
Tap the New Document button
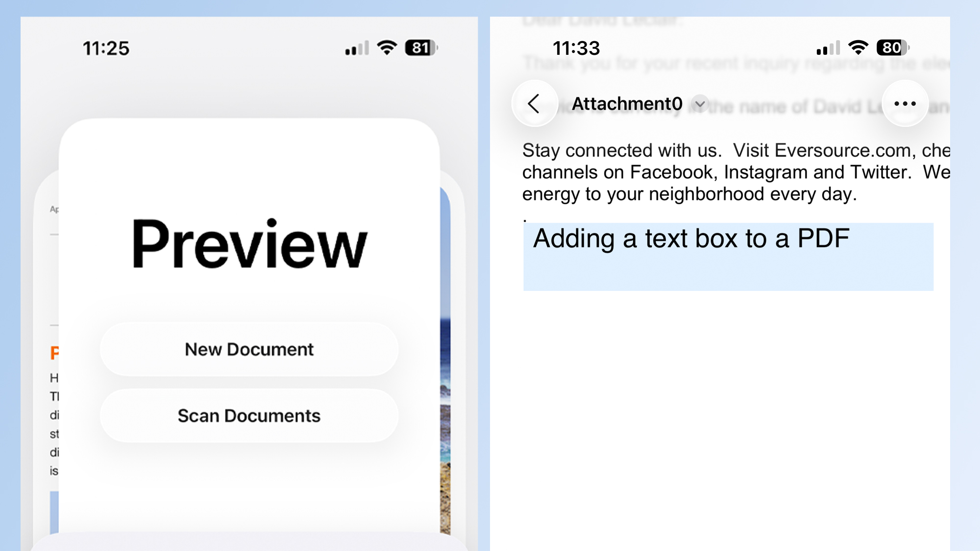click(249, 349)
